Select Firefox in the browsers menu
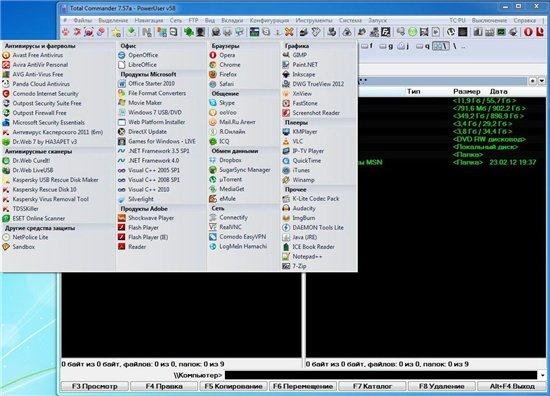The image size is (550, 396). [x=223, y=74]
